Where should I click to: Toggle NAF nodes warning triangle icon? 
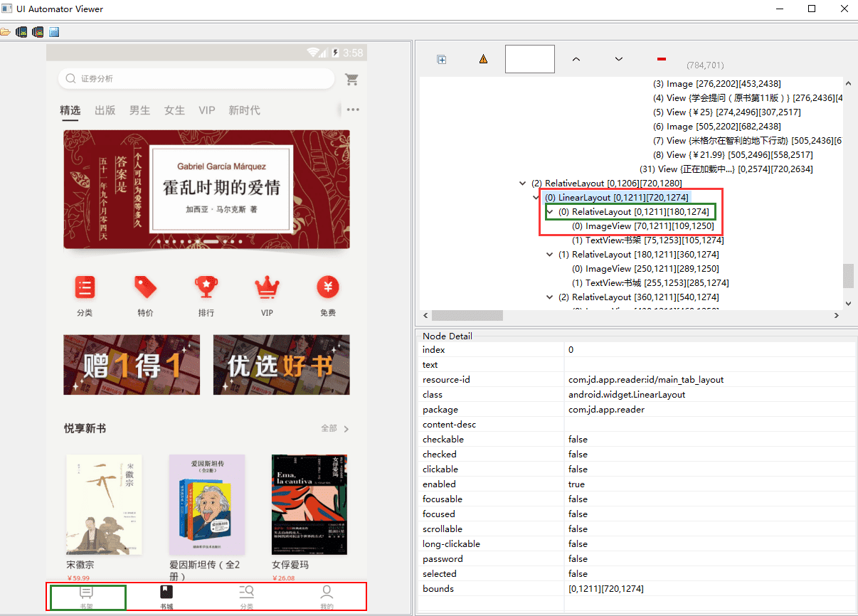[x=484, y=60]
